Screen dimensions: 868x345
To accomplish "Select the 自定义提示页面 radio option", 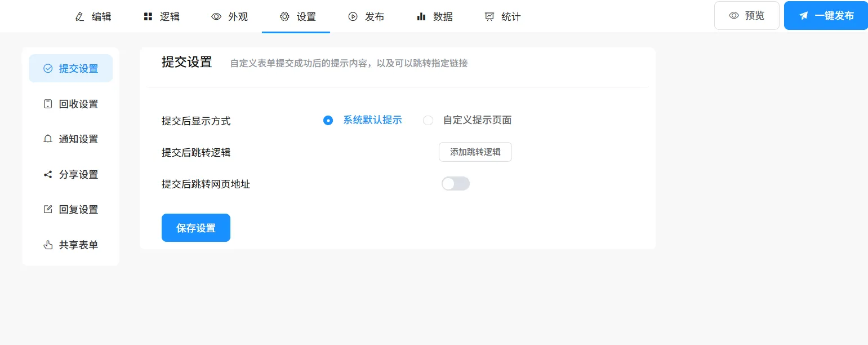I will [x=428, y=120].
